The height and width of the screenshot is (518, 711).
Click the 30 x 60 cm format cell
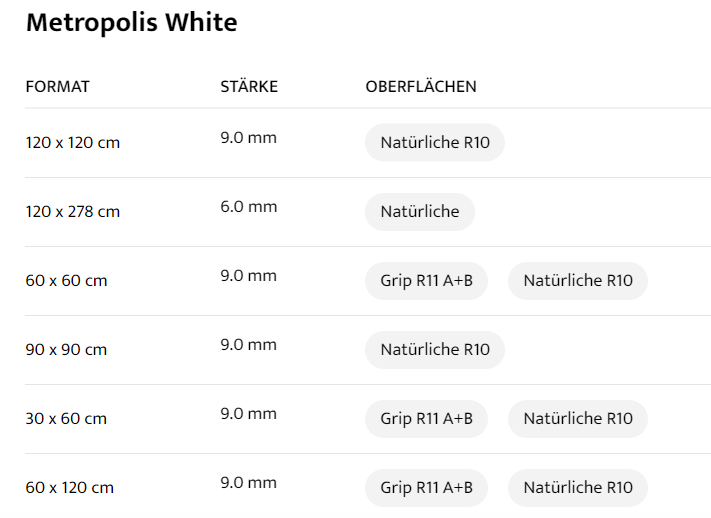pos(66,419)
